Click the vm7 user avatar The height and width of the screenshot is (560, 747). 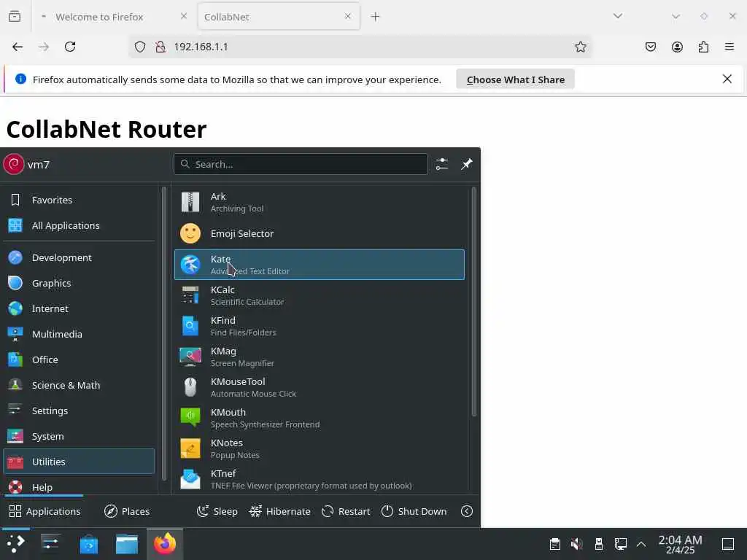pos(14,164)
